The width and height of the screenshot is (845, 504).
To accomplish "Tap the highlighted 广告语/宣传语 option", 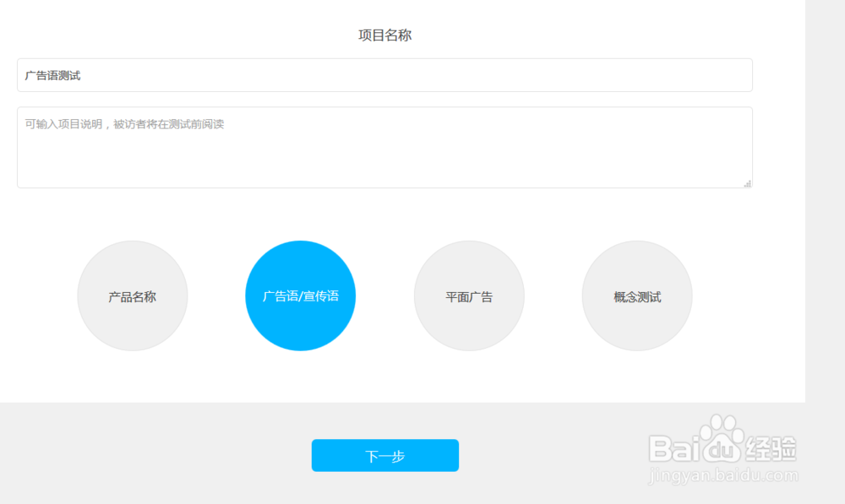I will tap(301, 296).
